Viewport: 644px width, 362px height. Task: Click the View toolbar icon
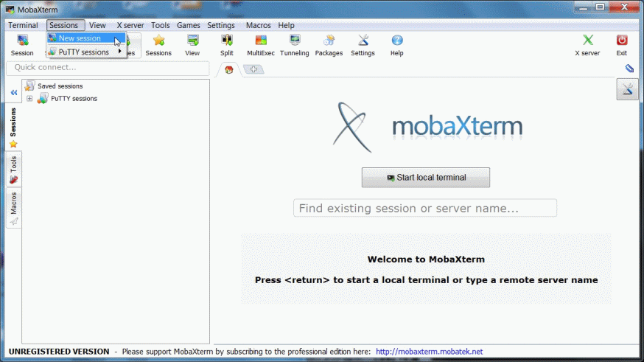[192, 45]
